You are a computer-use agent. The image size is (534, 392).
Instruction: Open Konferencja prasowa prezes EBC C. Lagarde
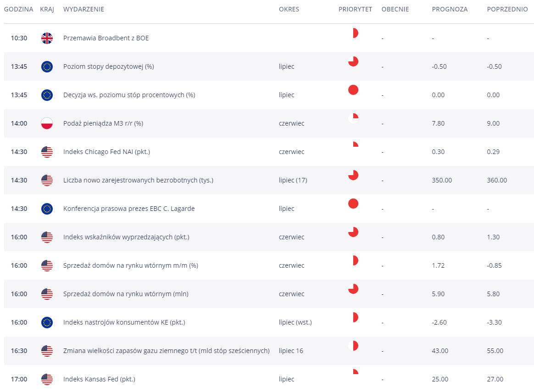129,209
